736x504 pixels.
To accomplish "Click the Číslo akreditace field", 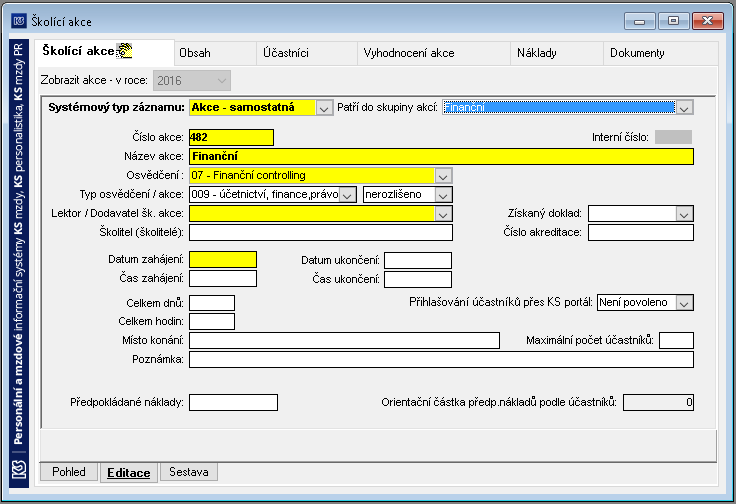I will pos(641,232).
